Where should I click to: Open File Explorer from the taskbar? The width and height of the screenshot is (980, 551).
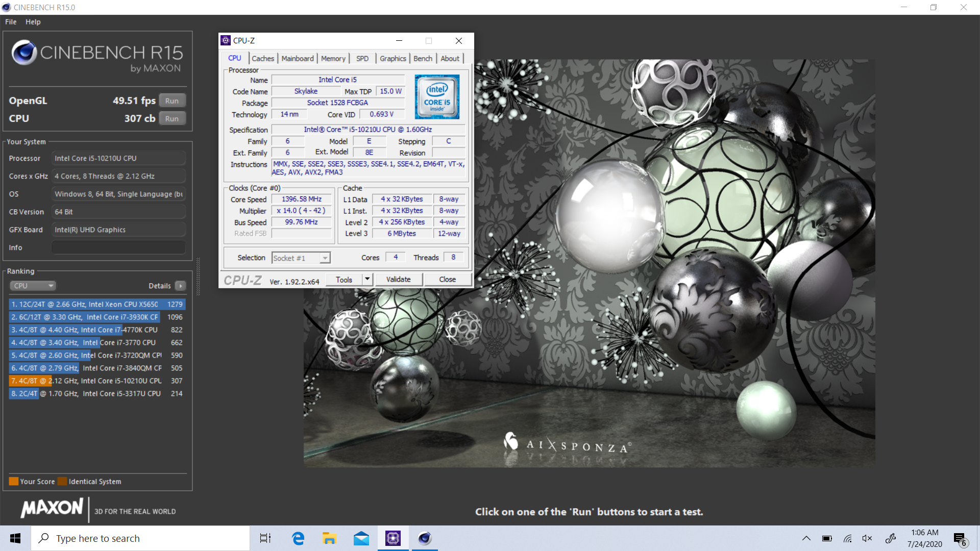(x=329, y=538)
